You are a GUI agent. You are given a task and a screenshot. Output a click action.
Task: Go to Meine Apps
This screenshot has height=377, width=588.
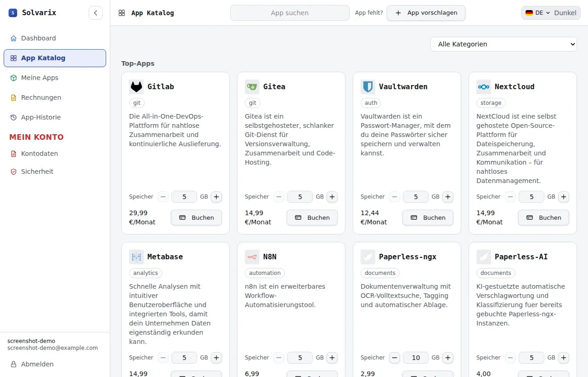pyautogui.click(x=55, y=78)
